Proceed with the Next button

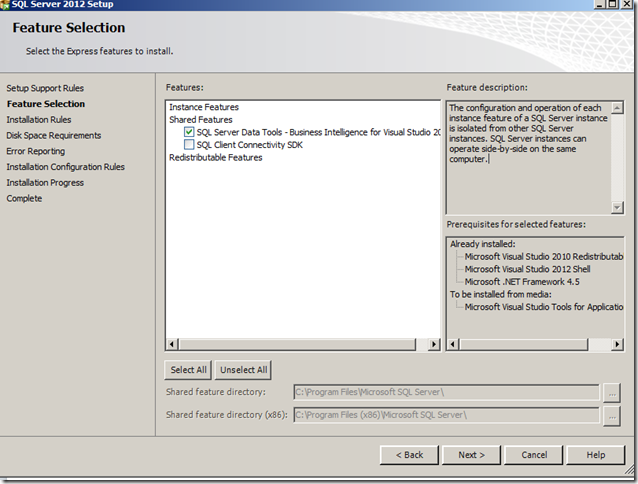pyautogui.click(x=471, y=455)
